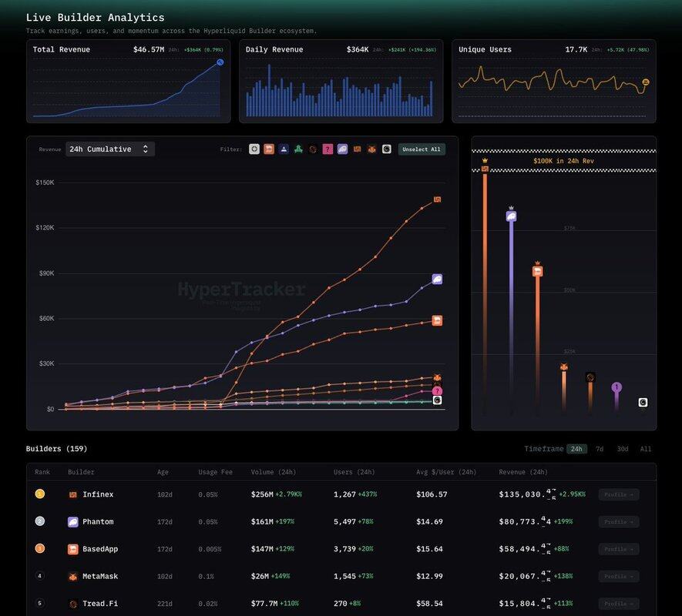Sort by the Volume (24h) column header
The image size is (682, 616).
[273, 472]
